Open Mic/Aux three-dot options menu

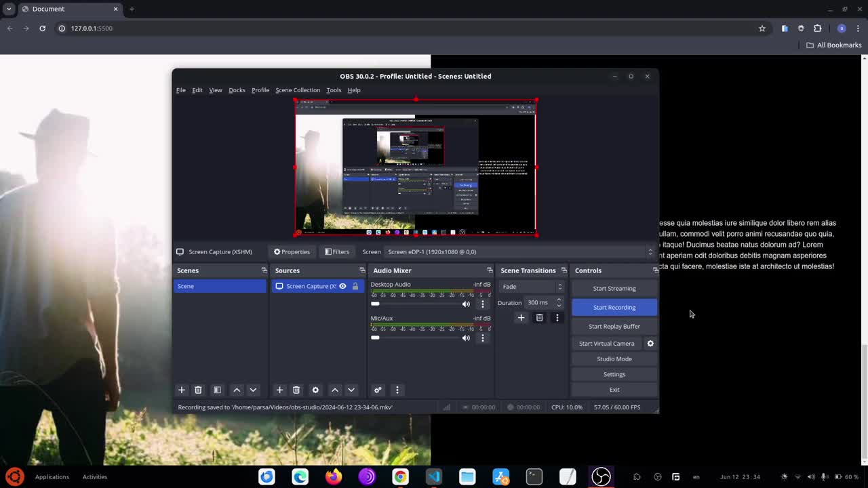483,338
